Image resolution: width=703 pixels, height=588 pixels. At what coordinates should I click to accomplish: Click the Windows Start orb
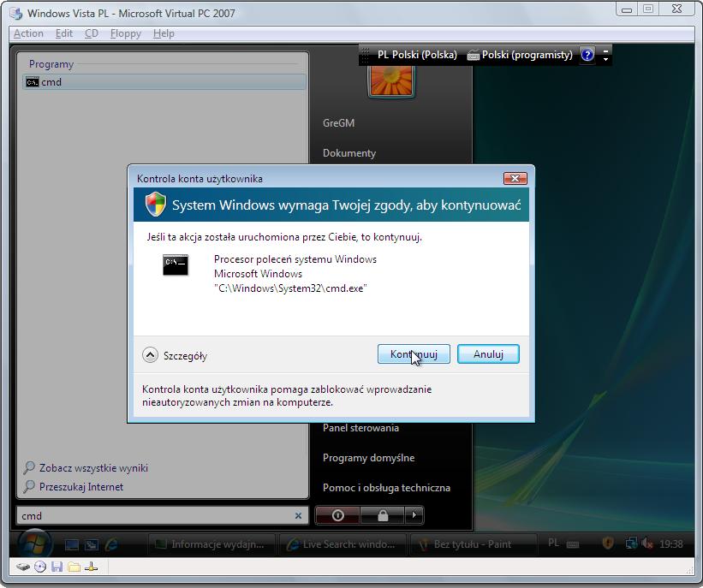(34, 543)
